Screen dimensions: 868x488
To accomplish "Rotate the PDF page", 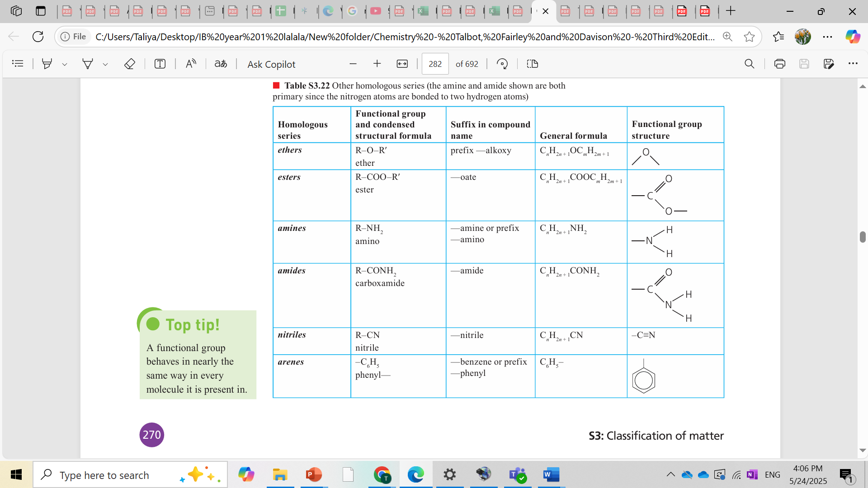I will [x=502, y=64].
